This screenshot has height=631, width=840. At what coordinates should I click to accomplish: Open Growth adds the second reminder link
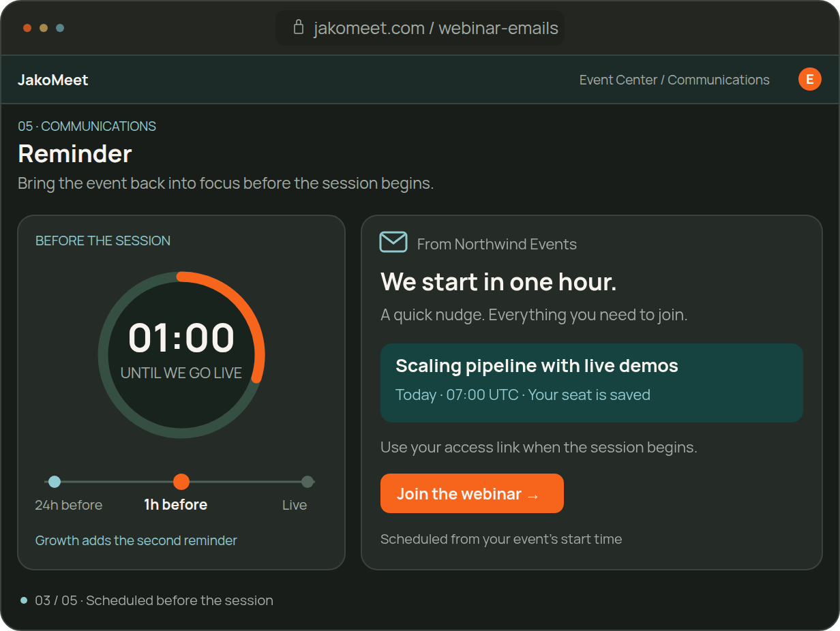point(136,540)
